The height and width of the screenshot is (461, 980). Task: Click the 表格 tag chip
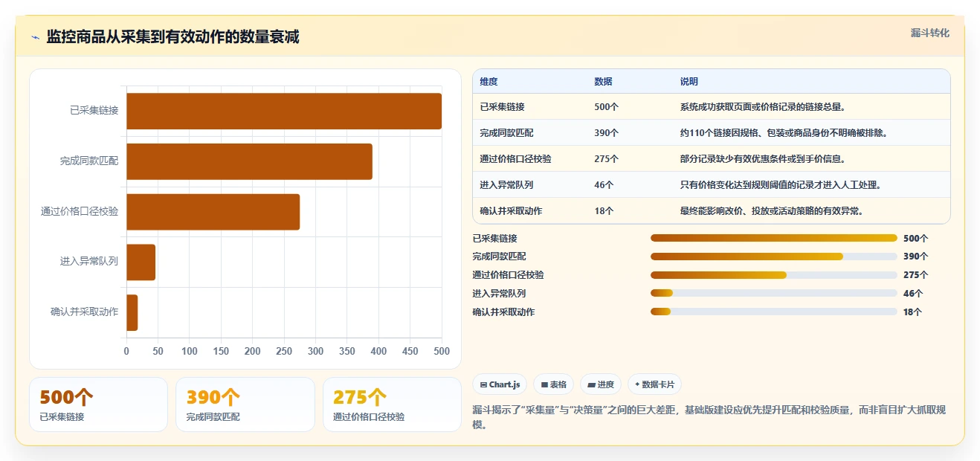pyautogui.click(x=554, y=384)
